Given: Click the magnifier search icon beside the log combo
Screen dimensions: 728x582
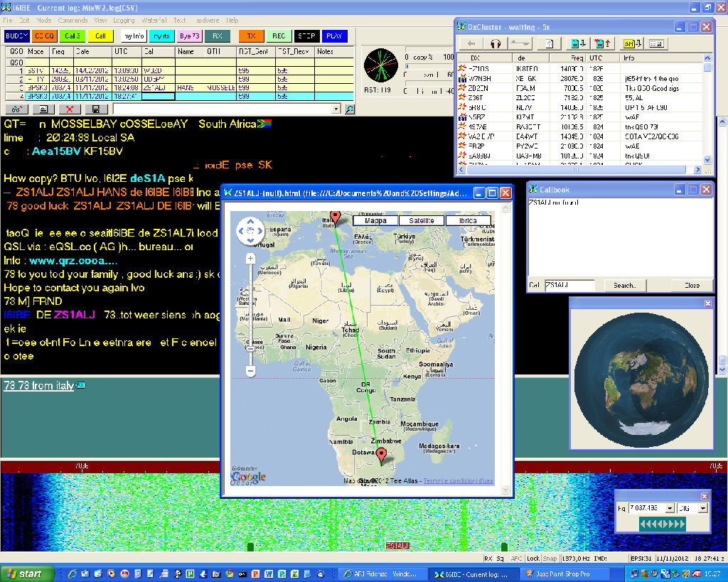Looking at the screenshot, I should tap(350, 109).
